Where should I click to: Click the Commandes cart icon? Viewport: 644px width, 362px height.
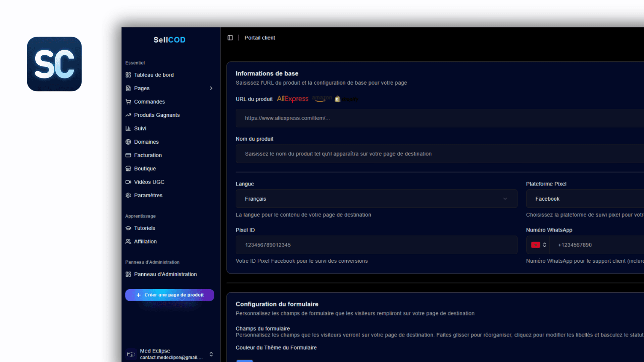tap(128, 102)
